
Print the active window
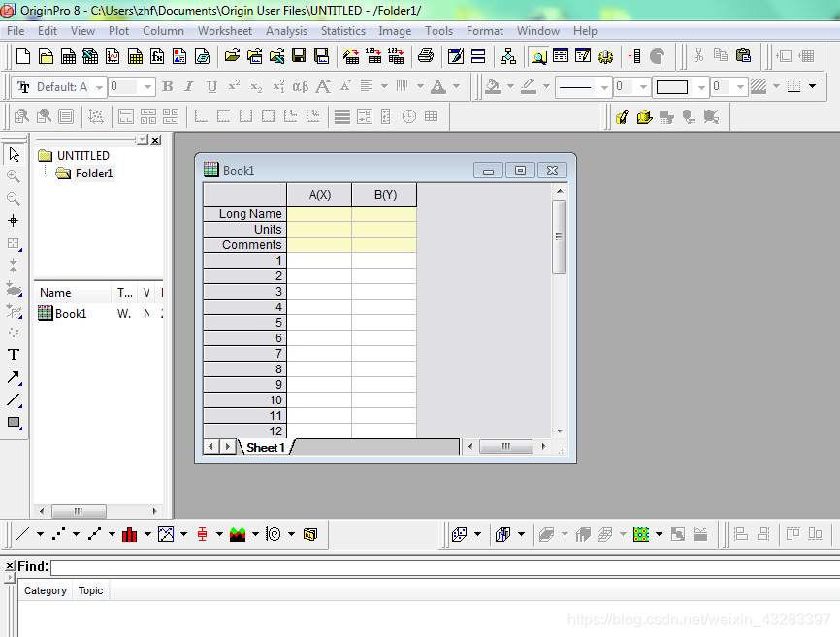426,56
